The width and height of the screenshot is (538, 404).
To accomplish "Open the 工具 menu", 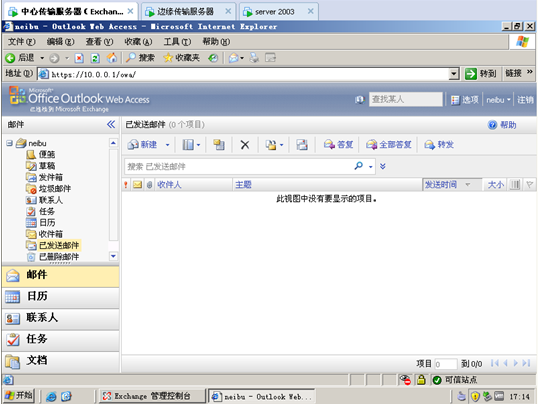I will 177,42.
